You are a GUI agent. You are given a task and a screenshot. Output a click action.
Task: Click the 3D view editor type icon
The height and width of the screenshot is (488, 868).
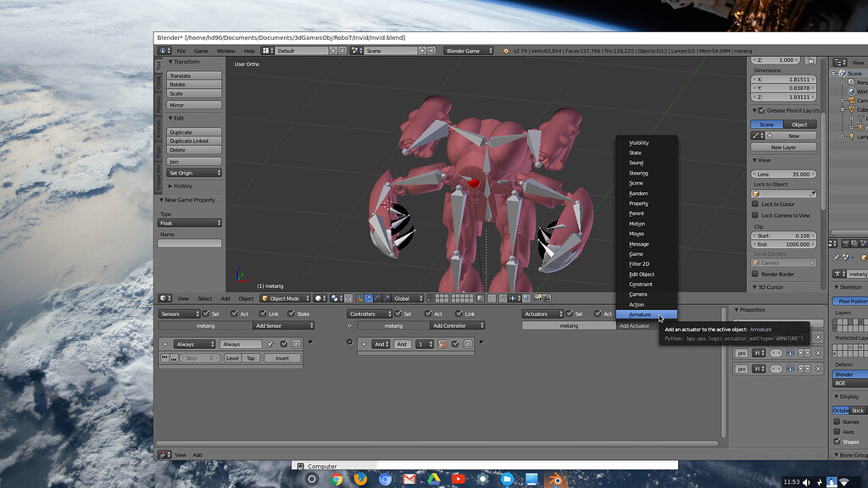point(165,298)
